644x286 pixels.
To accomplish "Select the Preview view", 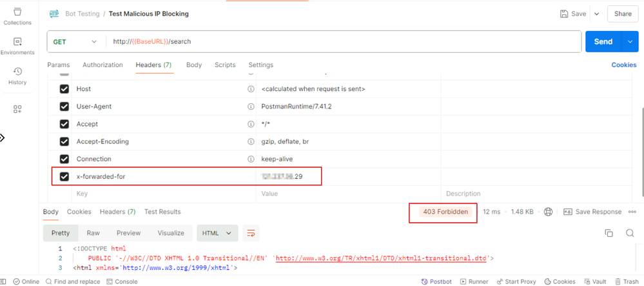I will click(128, 233).
